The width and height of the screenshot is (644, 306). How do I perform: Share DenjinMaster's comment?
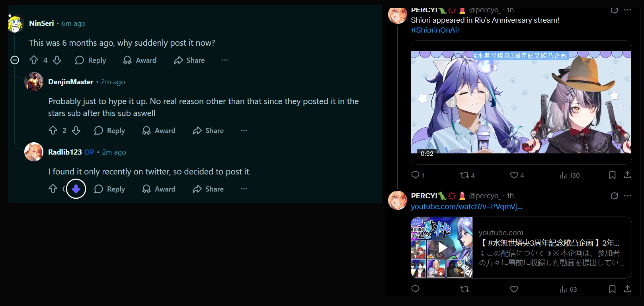tap(208, 130)
